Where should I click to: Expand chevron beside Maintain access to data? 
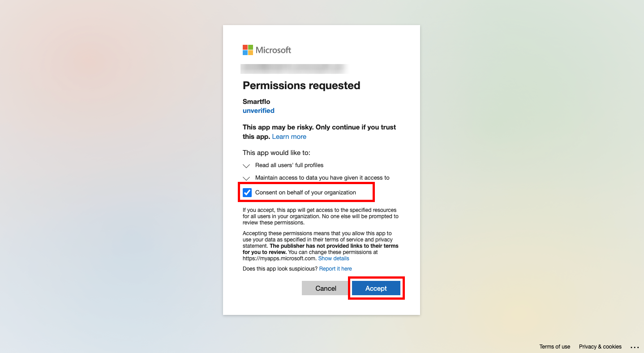[246, 178]
